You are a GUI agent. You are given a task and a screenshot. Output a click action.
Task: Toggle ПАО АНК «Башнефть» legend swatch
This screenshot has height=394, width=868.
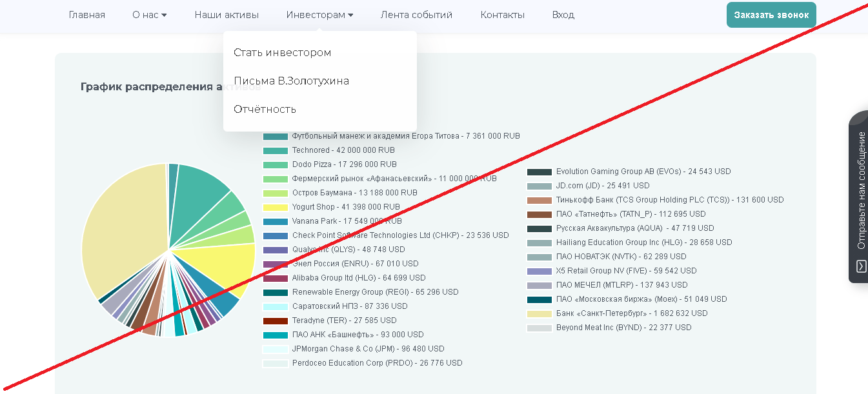click(x=276, y=335)
